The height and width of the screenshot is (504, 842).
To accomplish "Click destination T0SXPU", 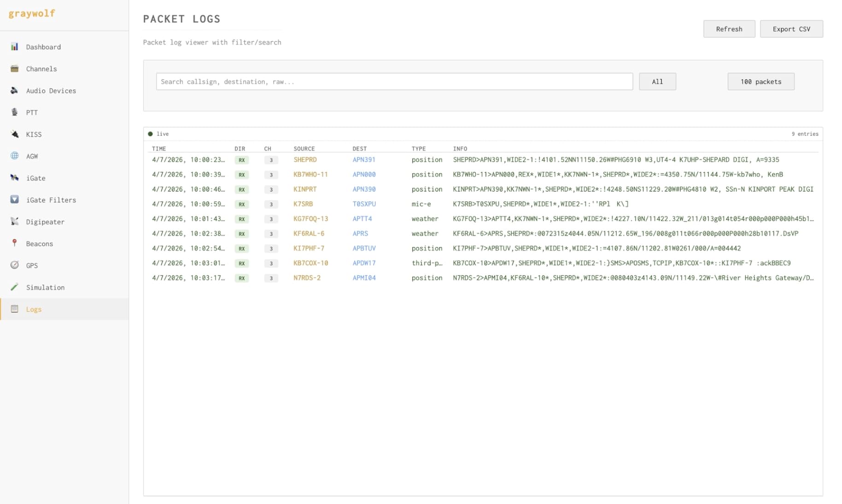I will click(x=364, y=204).
